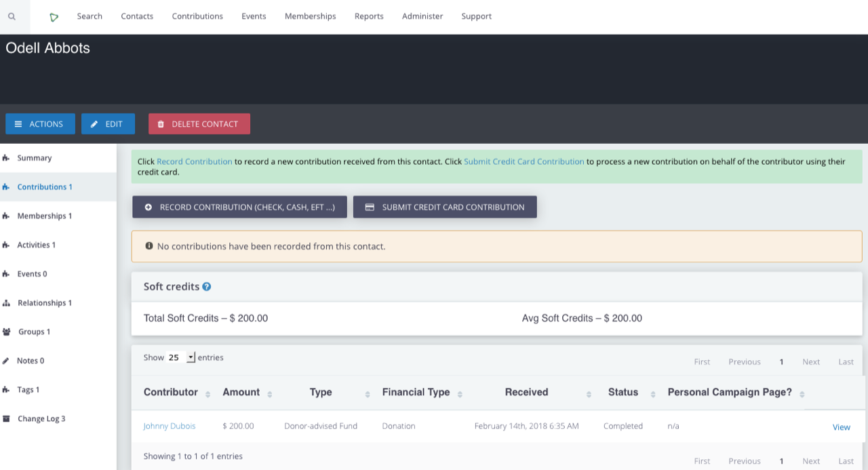
Task: Open the Search menu
Action: (x=90, y=16)
